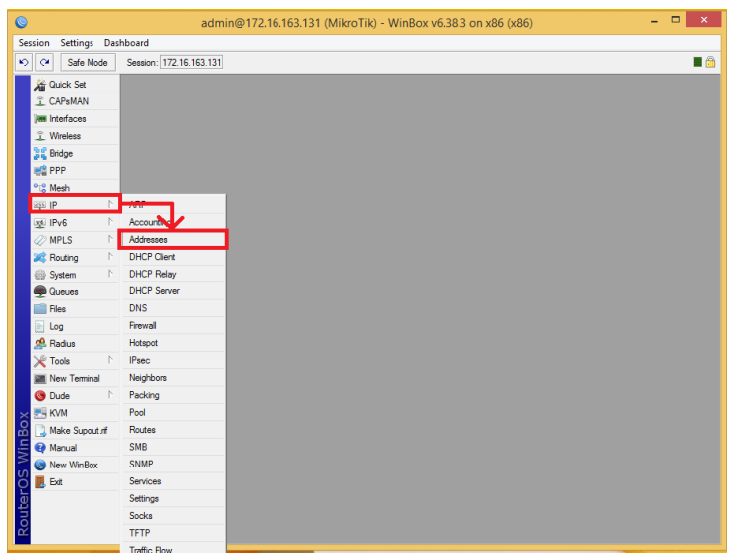The width and height of the screenshot is (735, 560).
Task: Open Manual help icon
Action: click(x=40, y=448)
